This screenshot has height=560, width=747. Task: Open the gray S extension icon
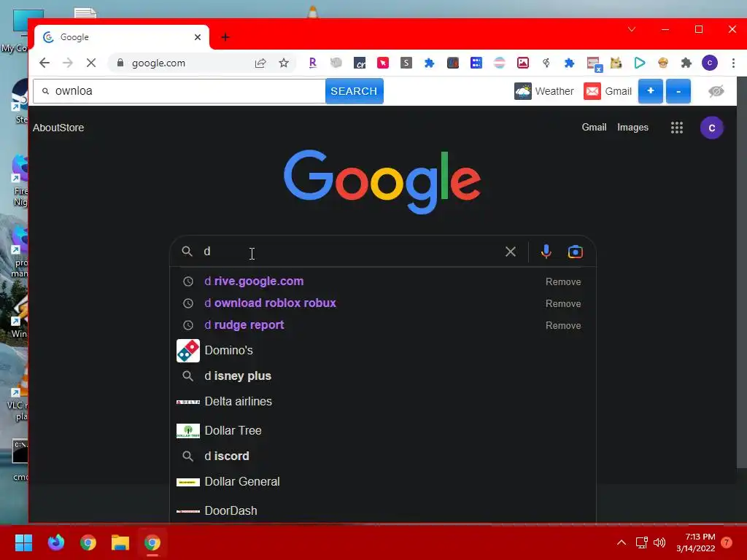click(x=406, y=63)
